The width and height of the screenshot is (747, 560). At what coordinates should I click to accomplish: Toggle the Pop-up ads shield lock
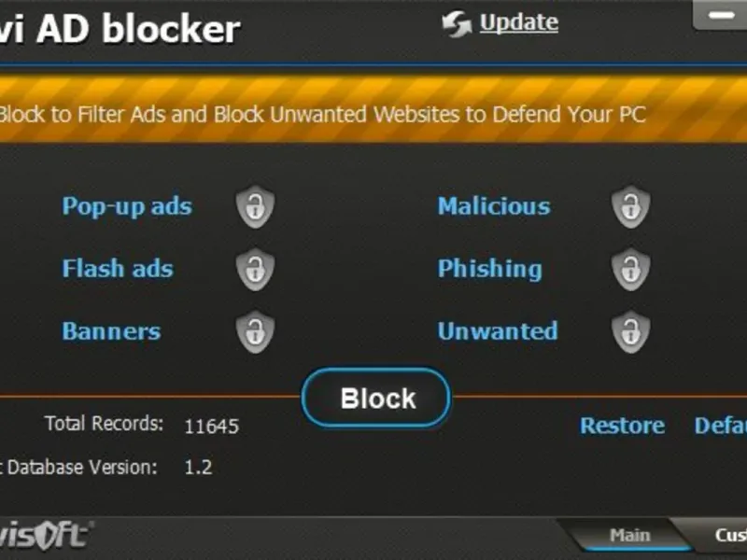(255, 206)
